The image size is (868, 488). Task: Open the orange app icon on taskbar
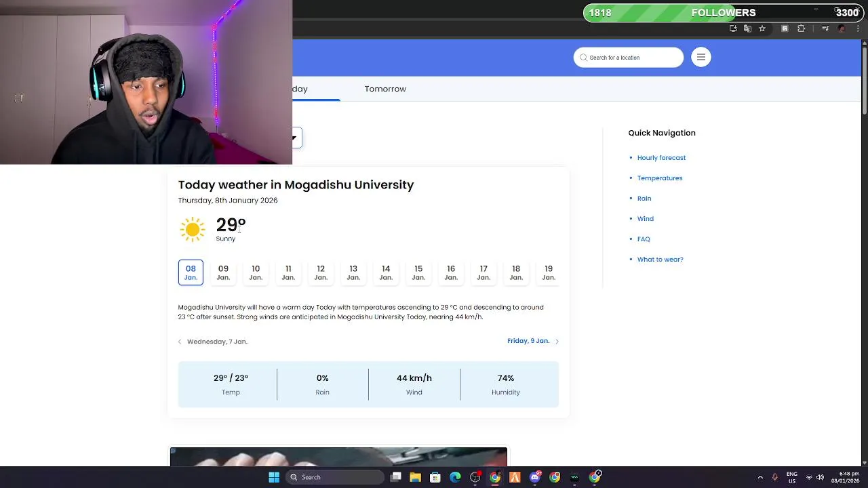click(515, 477)
